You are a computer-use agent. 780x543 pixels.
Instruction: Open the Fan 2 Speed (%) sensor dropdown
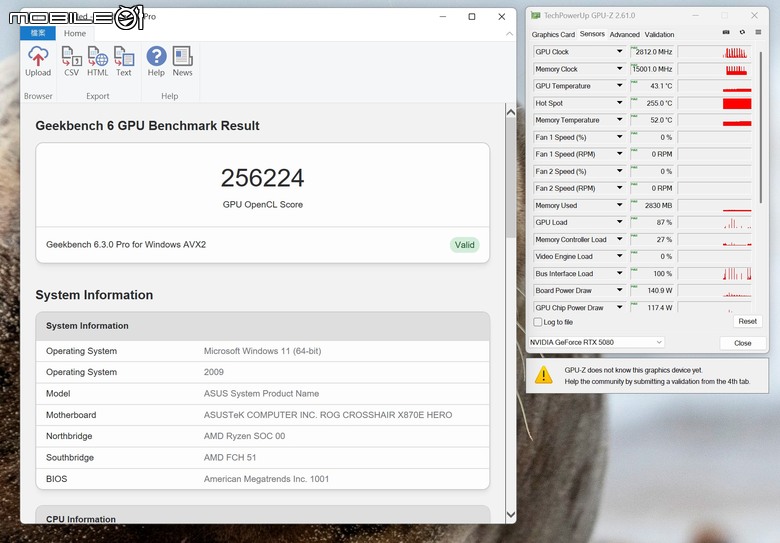[x=619, y=171]
